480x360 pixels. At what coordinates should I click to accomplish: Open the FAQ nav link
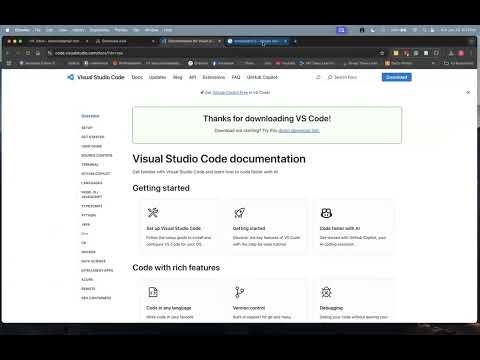tap(236, 77)
